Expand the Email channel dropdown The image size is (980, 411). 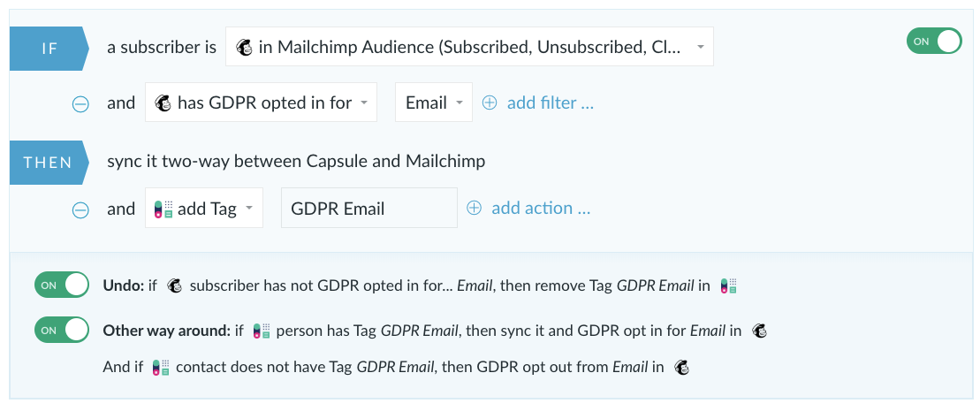[434, 102]
